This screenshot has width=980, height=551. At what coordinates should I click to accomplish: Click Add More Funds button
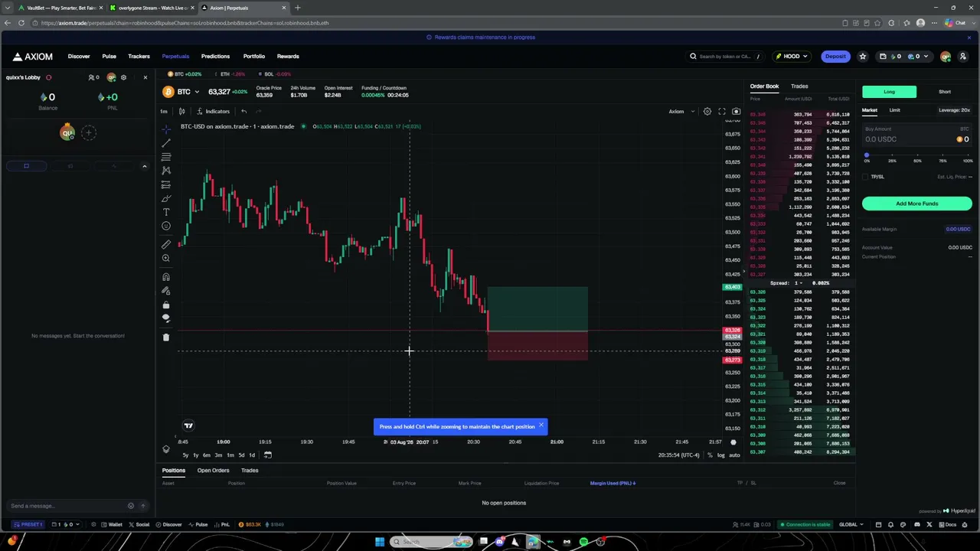pyautogui.click(x=917, y=204)
